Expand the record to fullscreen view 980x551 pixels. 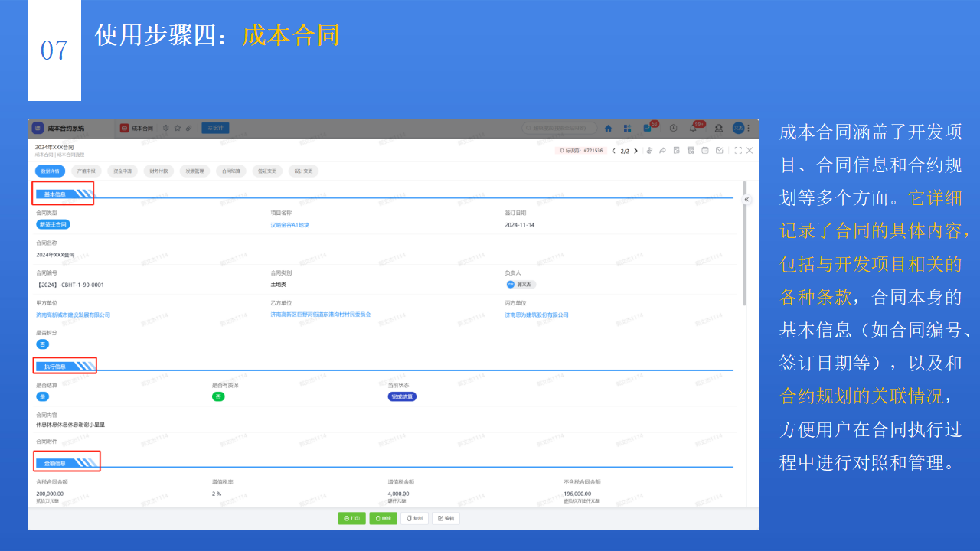pyautogui.click(x=738, y=152)
